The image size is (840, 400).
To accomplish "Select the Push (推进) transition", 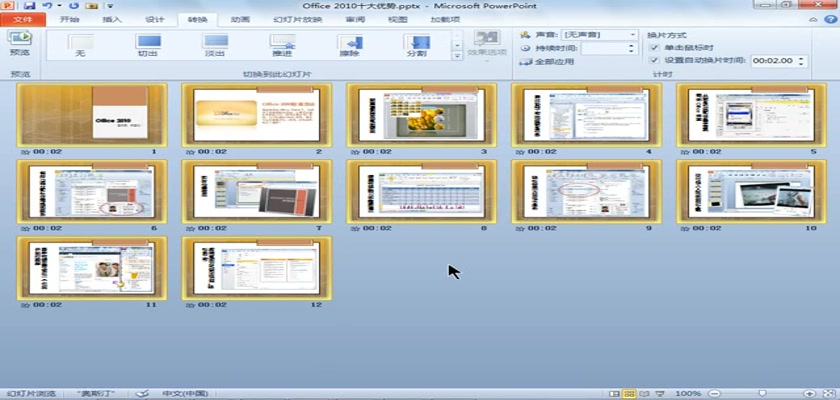I will point(282,46).
